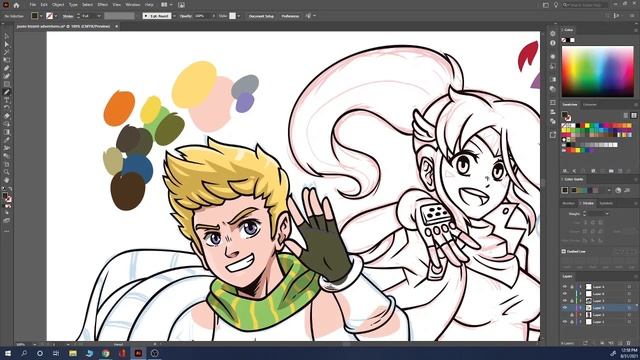Image resolution: width=640 pixels, height=360 pixels.
Task: Pick a color from the Color spectrum
Action: [x=598, y=71]
